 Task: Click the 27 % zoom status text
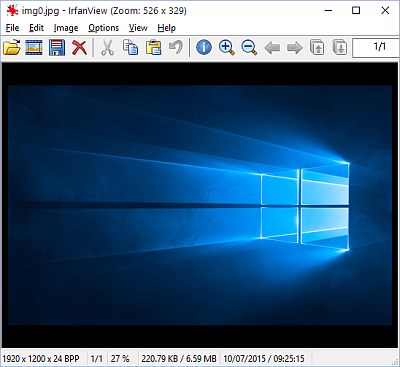point(120,359)
